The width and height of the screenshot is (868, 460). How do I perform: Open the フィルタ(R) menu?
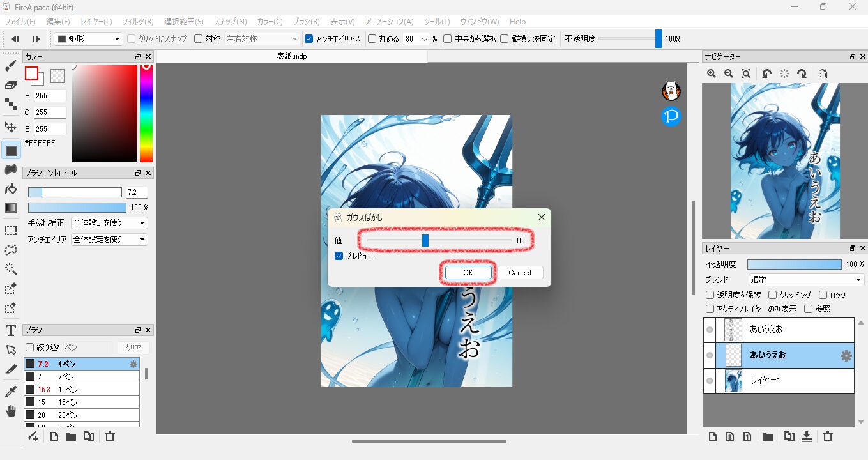(x=137, y=22)
